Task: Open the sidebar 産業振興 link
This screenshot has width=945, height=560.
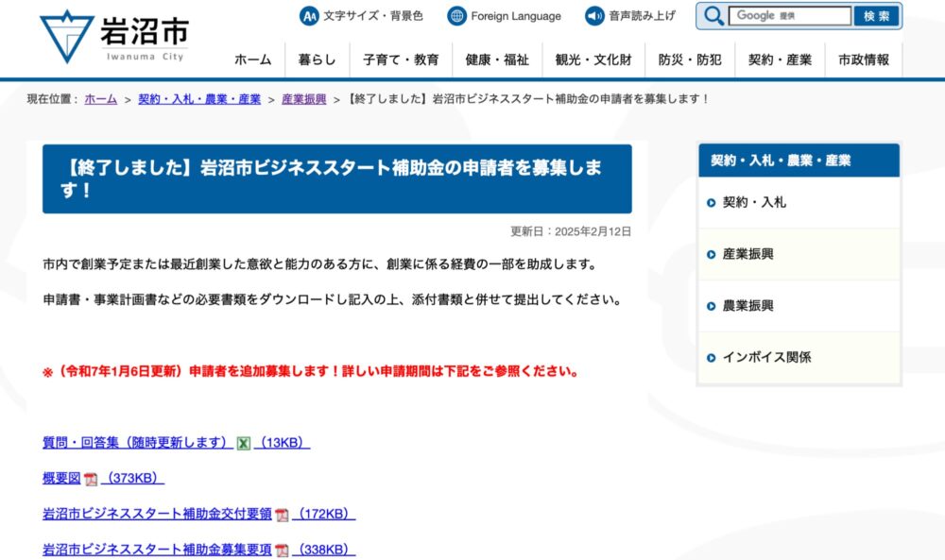Action: point(747,255)
